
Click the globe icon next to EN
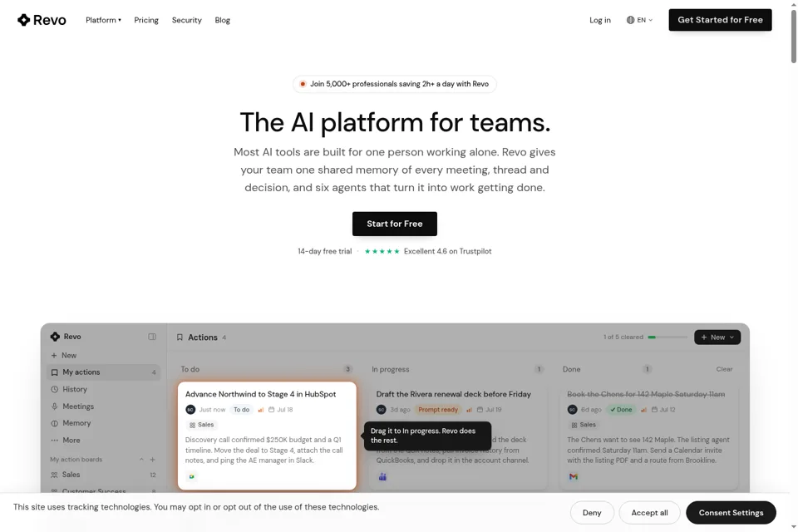630,20
